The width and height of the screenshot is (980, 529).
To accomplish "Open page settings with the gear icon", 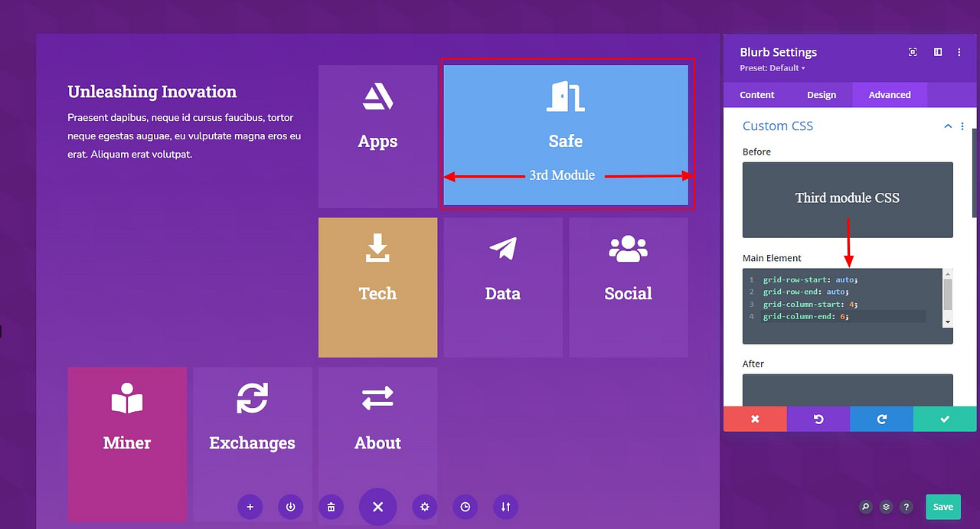I will pyautogui.click(x=424, y=507).
